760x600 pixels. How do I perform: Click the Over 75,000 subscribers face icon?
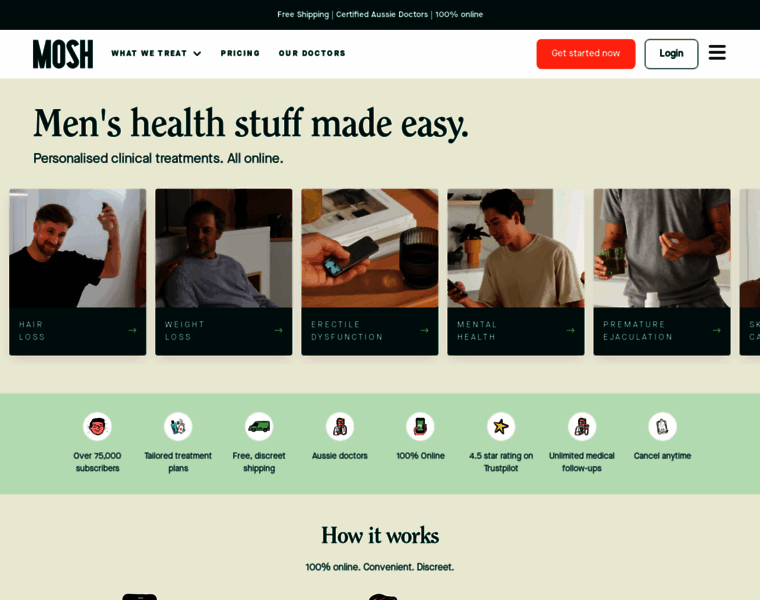point(97,426)
